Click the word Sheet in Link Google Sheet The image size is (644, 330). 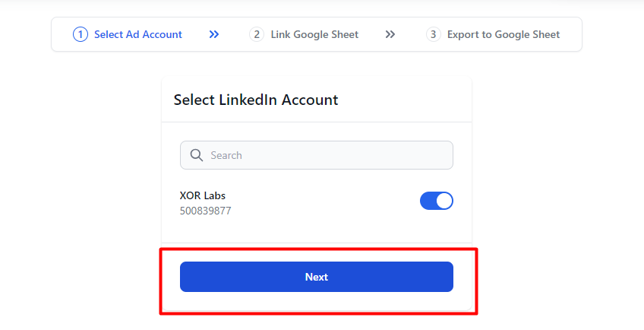point(345,34)
